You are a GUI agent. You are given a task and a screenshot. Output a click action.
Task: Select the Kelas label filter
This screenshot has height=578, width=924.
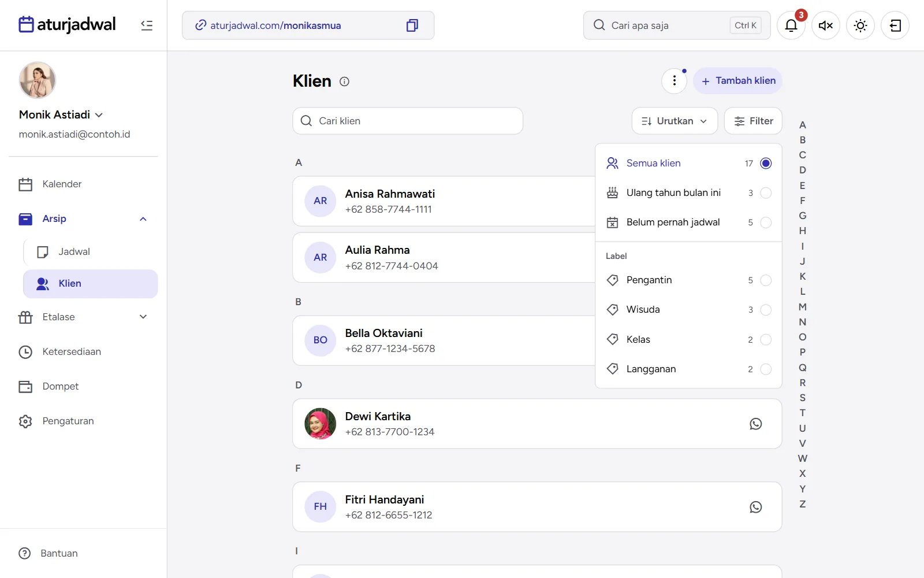tap(688, 339)
